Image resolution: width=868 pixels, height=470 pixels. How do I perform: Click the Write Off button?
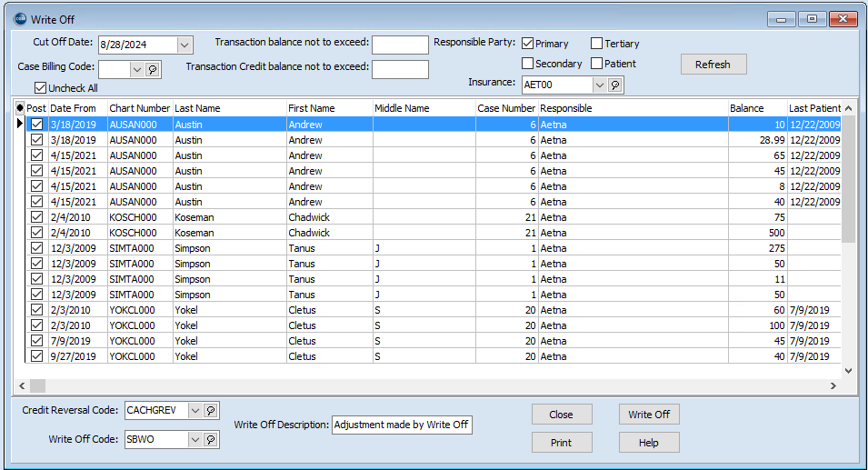click(x=649, y=414)
